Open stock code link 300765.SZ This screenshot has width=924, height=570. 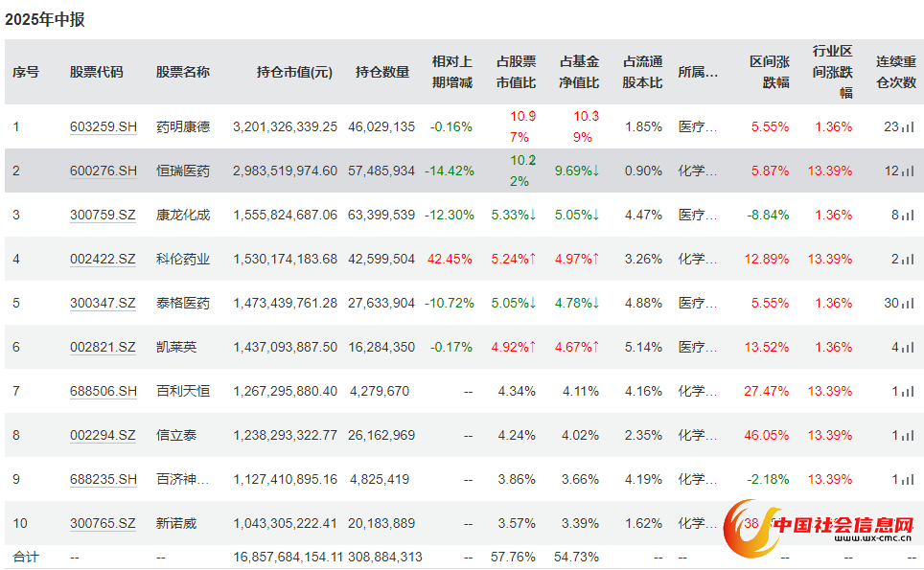(x=104, y=523)
